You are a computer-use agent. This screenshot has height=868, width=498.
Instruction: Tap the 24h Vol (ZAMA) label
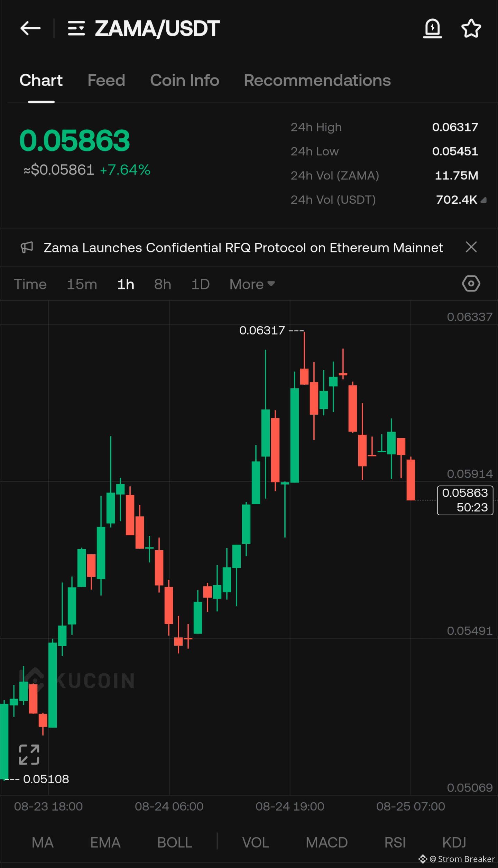[335, 176]
